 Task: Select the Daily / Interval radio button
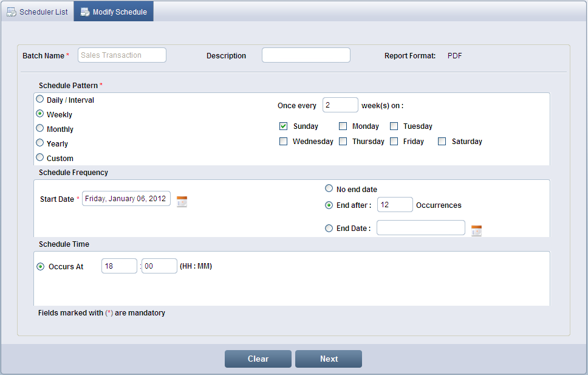click(x=40, y=99)
